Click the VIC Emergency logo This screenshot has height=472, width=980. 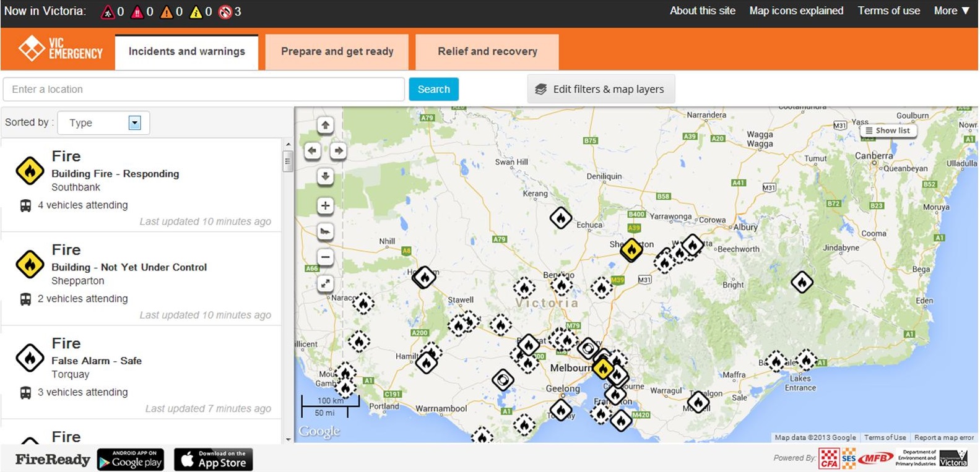coord(60,48)
